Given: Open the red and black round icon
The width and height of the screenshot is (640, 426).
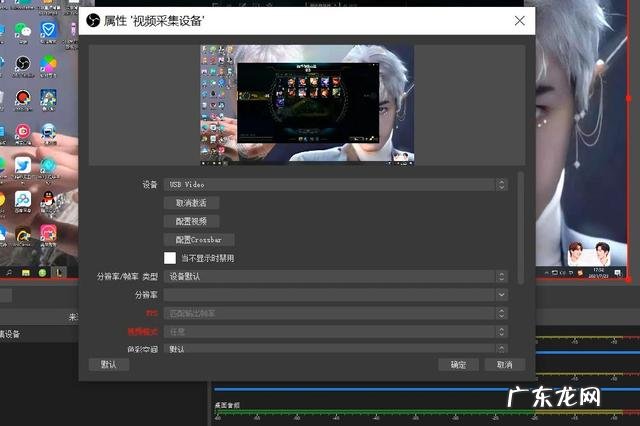Looking at the screenshot, I should (x=23, y=98).
